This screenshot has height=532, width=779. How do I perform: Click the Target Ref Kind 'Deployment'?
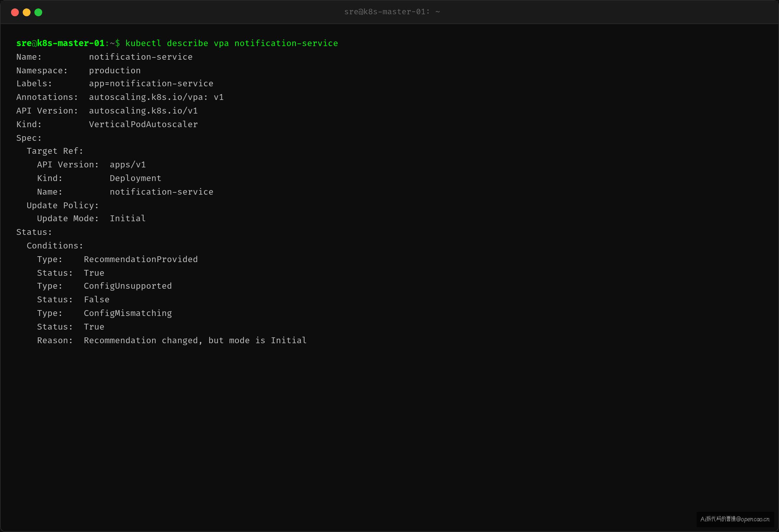tap(135, 178)
